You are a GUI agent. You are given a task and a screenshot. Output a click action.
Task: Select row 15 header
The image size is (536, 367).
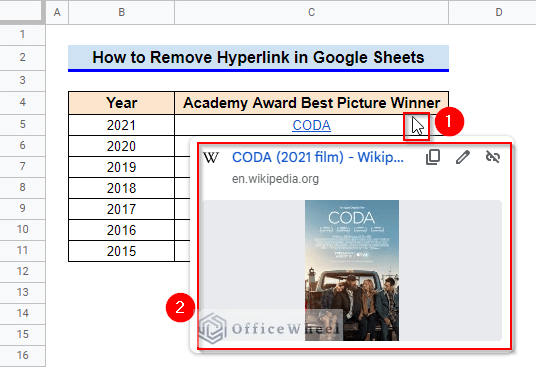click(22, 335)
